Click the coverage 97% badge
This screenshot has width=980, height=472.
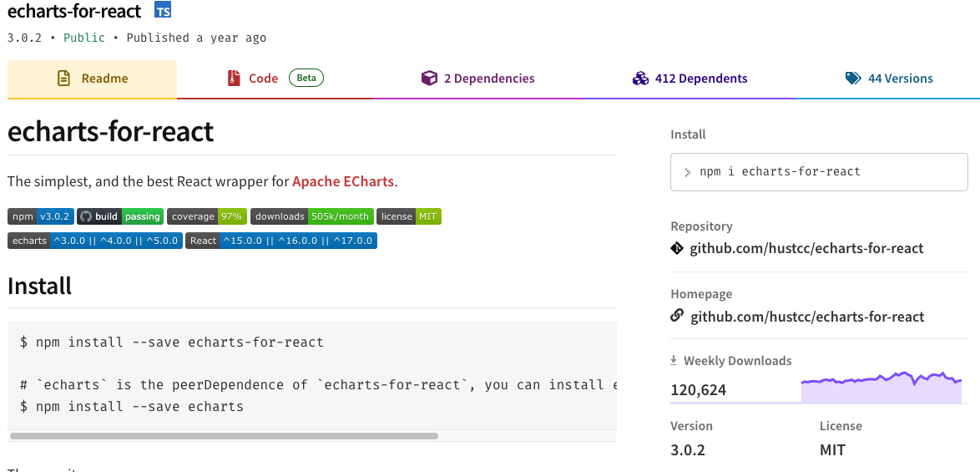point(207,216)
